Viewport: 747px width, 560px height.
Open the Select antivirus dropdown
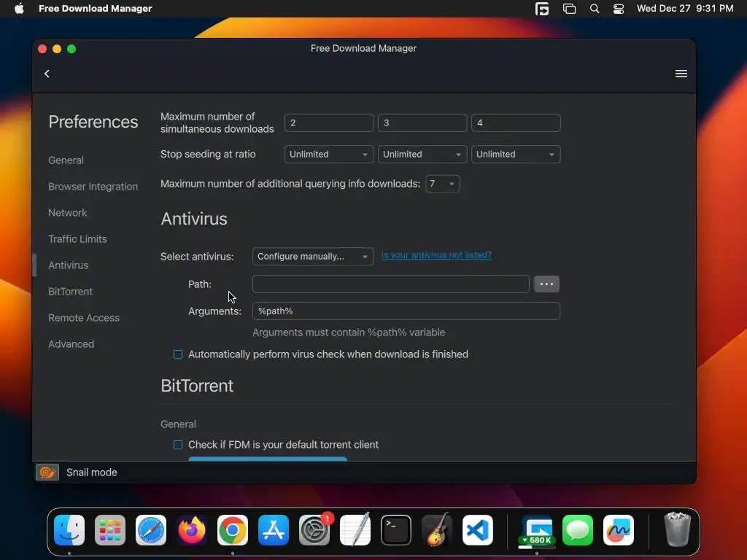[x=313, y=256]
